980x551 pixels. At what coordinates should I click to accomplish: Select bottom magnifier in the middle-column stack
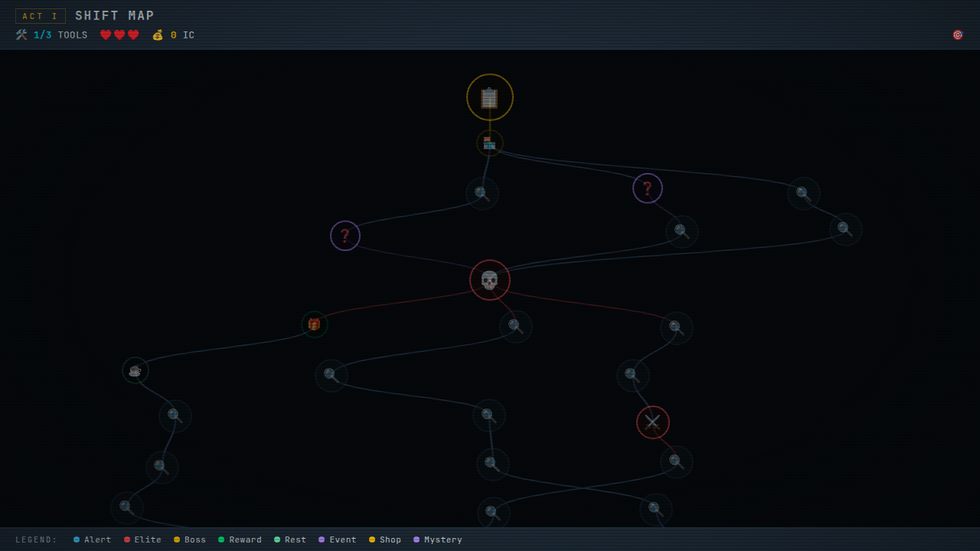pos(494,513)
